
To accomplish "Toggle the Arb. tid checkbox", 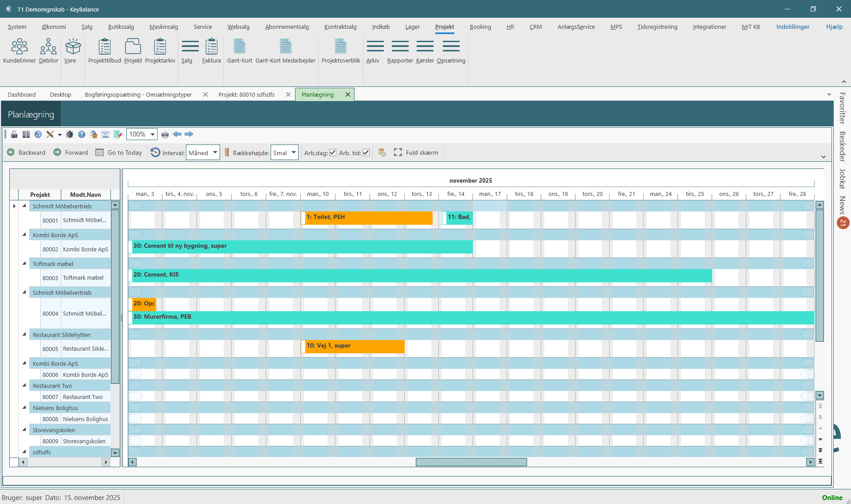I will [366, 152].
